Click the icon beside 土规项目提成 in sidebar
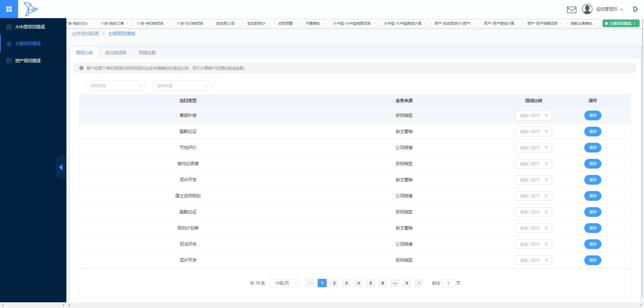 [x=9, y=44]
